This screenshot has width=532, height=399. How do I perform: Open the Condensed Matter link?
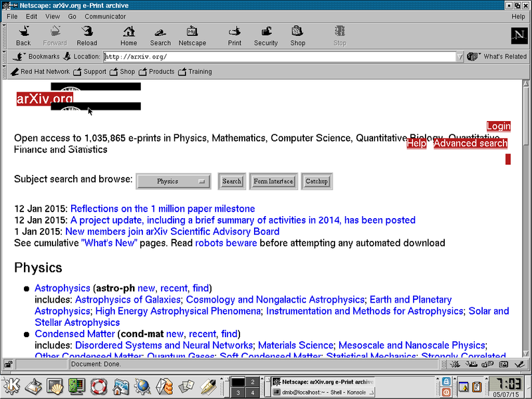(x=74, y=334)
